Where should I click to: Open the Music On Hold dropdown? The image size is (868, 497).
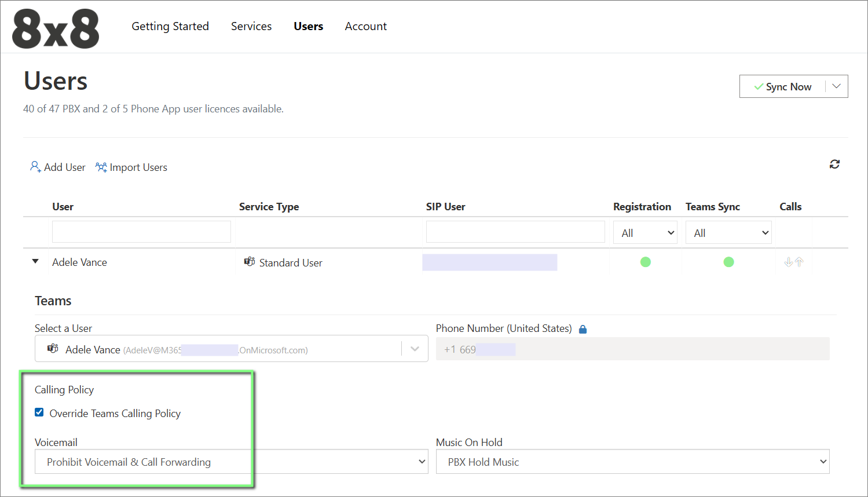(632, 462)
